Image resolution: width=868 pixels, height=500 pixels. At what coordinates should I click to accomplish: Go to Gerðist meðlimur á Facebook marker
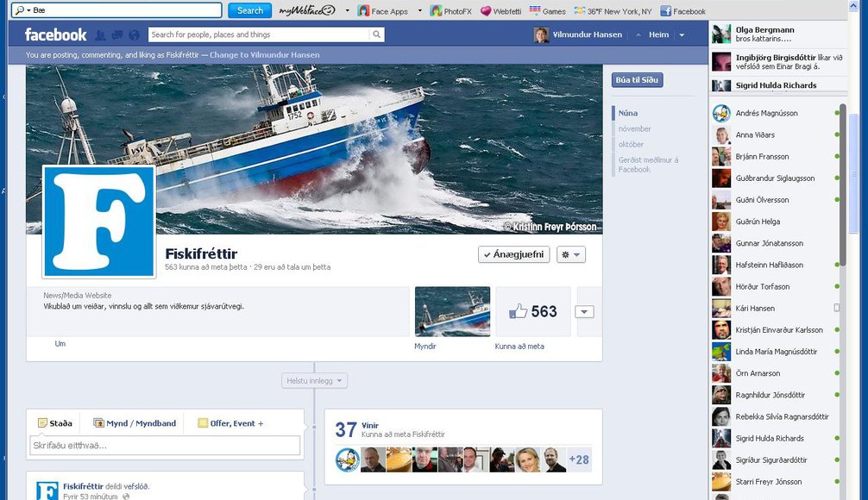tap(648, 165)
